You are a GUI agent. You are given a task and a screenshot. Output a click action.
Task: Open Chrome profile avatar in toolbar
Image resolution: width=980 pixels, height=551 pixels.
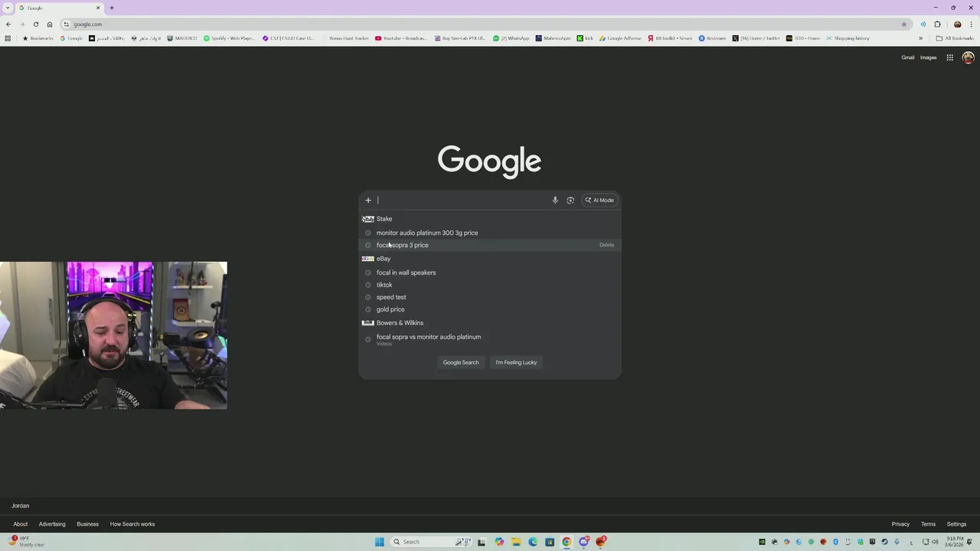coord(957,24)
